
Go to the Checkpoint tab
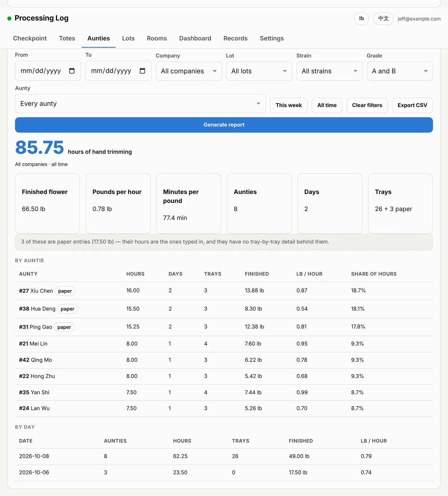(30, 38)
